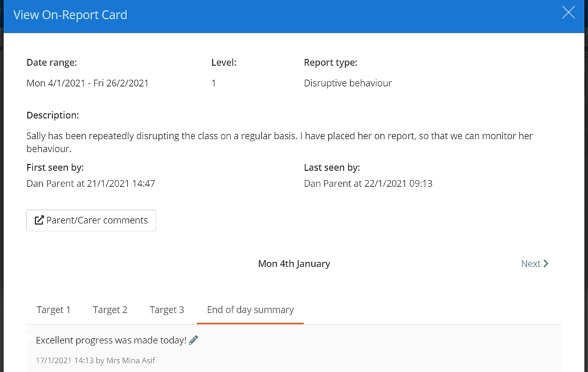This screenshot has height=372, width=588.
Task: Go to Next day
Action: tap(535, 264)
